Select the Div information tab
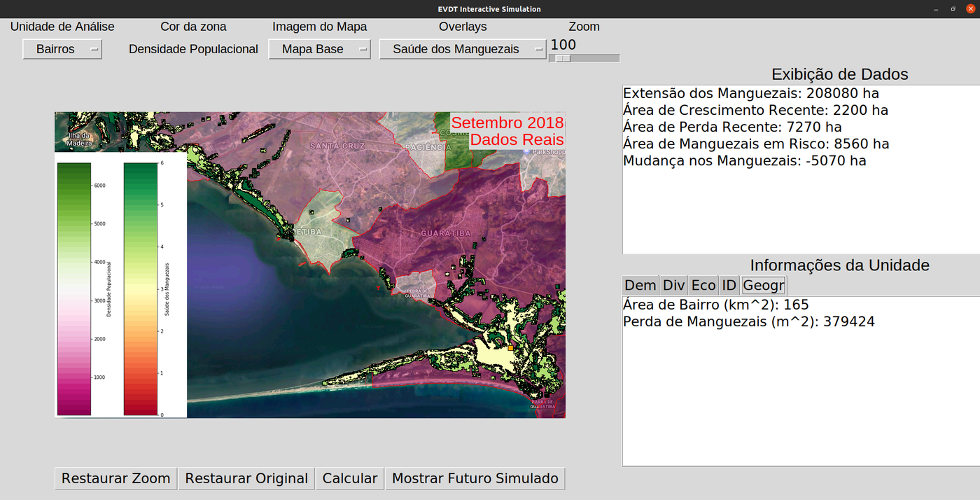Viewport: 980px width, 500px height. point(673,285)
